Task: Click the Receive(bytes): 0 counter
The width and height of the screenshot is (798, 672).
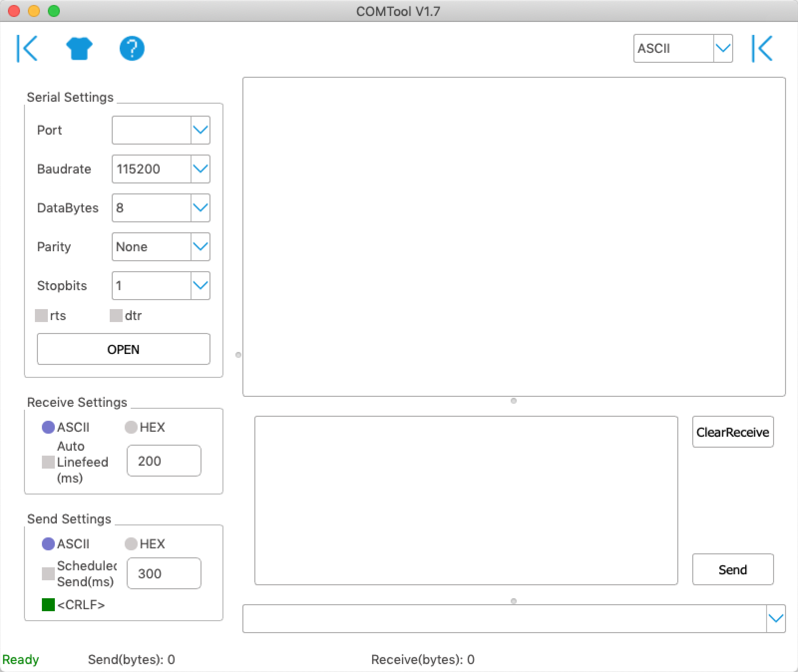Action: 423,660
